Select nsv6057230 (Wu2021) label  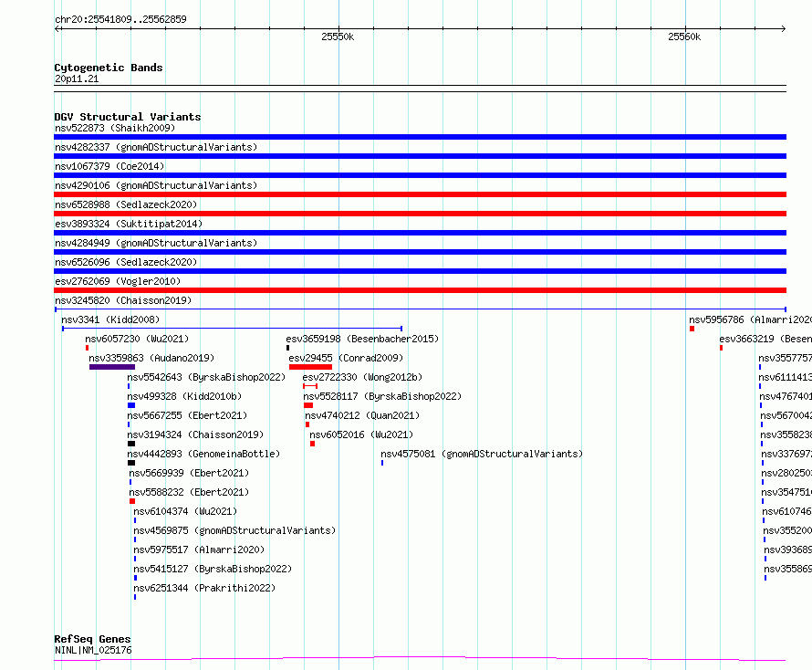click(x=137, y=339)
